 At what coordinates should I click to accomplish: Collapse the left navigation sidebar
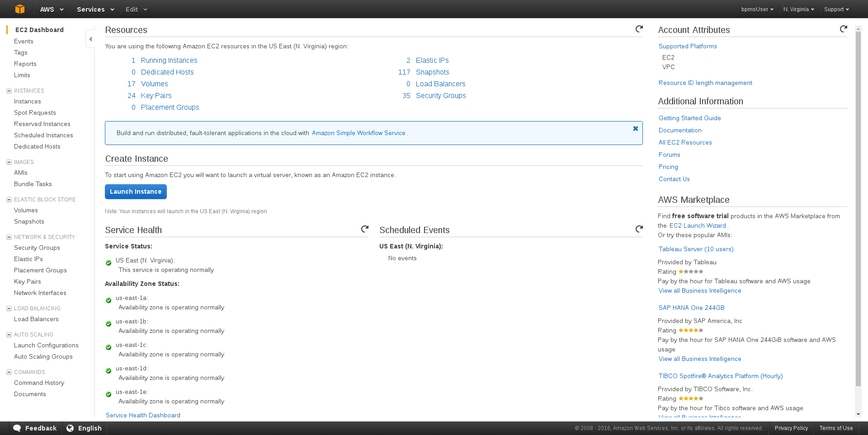pyautogui.click(x=90, y=39)
